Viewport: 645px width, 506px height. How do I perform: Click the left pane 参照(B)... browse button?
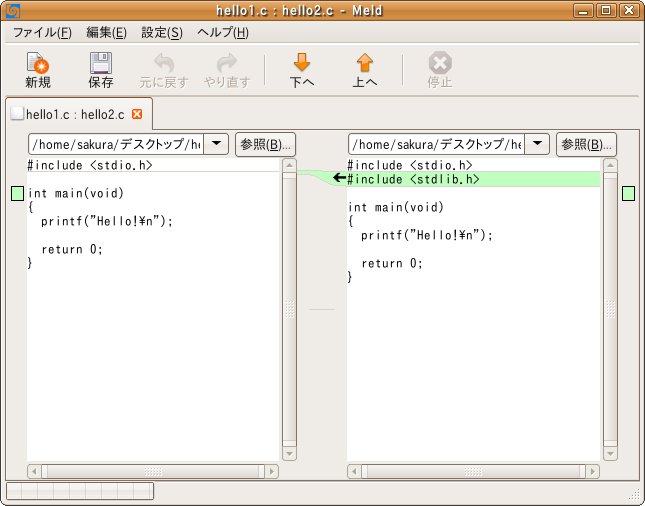point(265,144)
